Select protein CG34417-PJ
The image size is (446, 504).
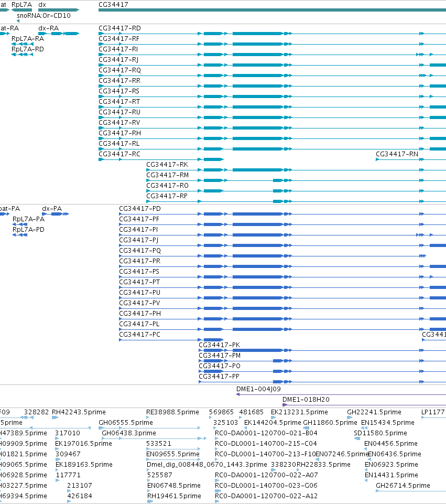(139, 240)
